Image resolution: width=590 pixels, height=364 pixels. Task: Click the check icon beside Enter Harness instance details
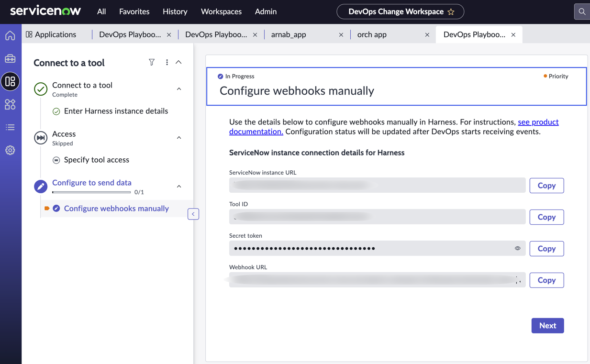(x=56, y=111)
